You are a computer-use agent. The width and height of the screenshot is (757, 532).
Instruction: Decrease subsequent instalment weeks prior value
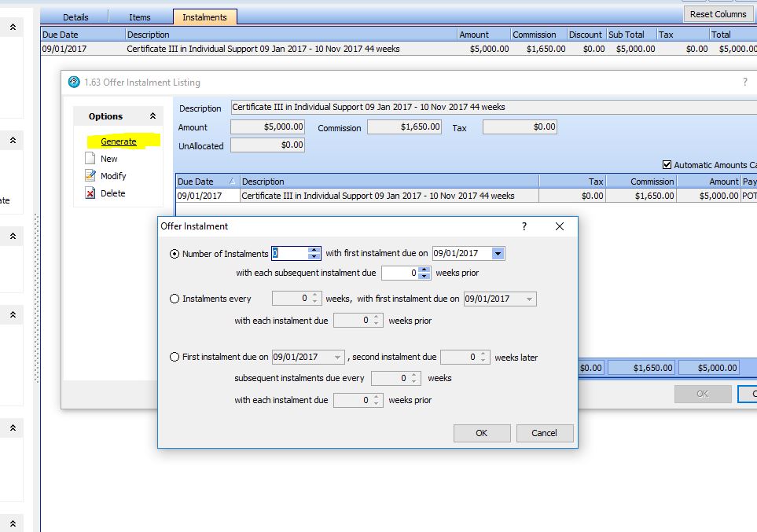pos(424,277)
